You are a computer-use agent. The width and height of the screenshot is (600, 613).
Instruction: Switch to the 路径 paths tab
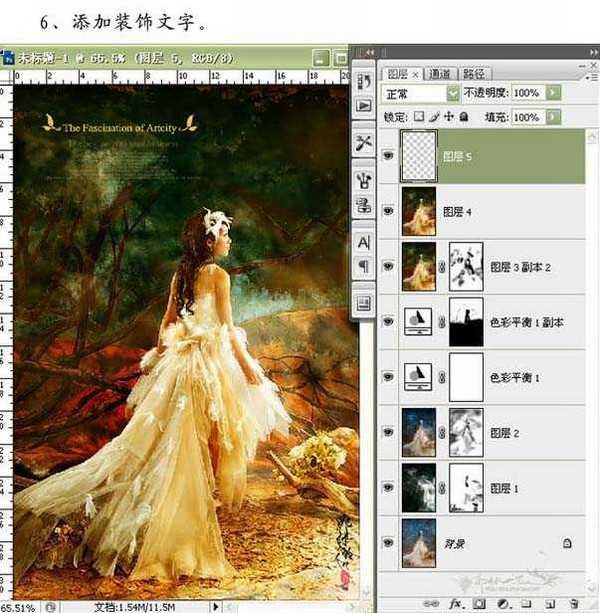pyautogui.click(x=474, y=73)
